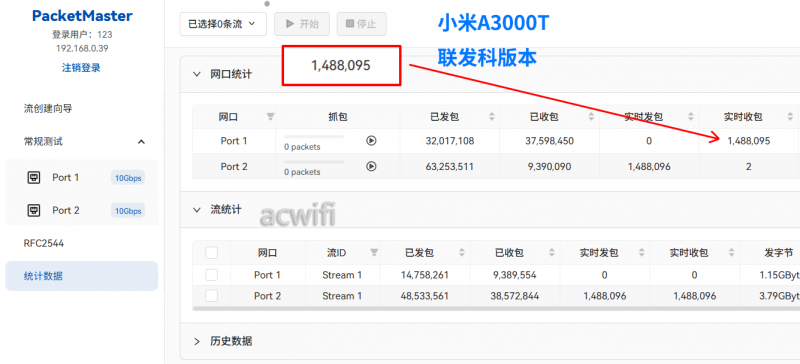
Task: Sort port table by 实时收包 column arrows
Action: pyautogui.click(x=791, y=117)
